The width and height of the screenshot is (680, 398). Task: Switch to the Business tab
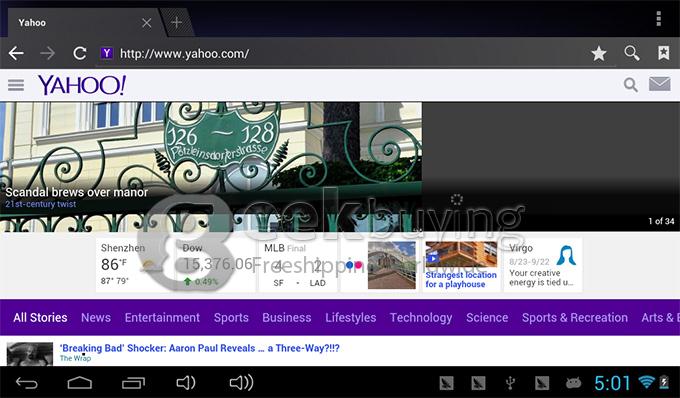(x=287, y=317)
